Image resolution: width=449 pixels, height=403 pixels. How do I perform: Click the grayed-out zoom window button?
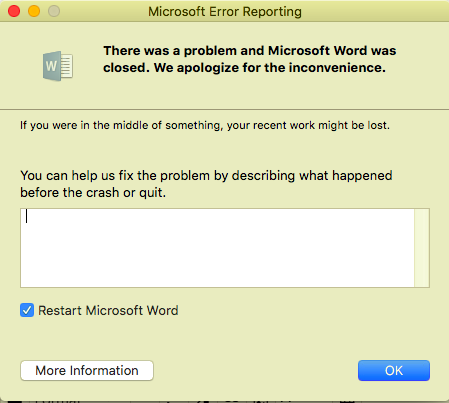point(54,11)
